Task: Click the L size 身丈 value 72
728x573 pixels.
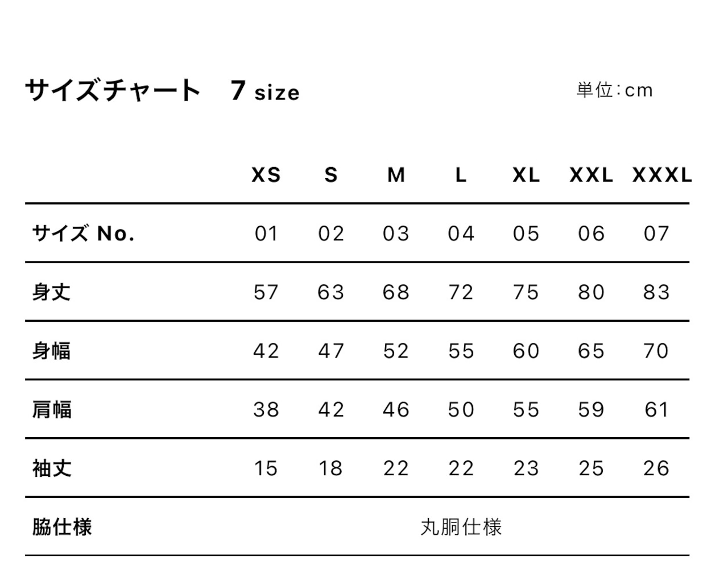Action: [x=461, y=292]
